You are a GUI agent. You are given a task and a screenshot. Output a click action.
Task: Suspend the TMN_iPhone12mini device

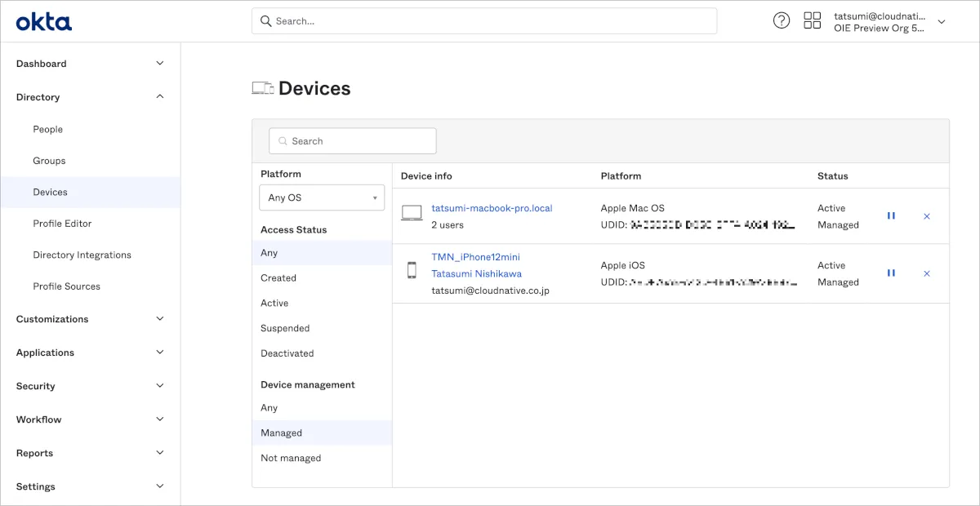coord(891,273)
